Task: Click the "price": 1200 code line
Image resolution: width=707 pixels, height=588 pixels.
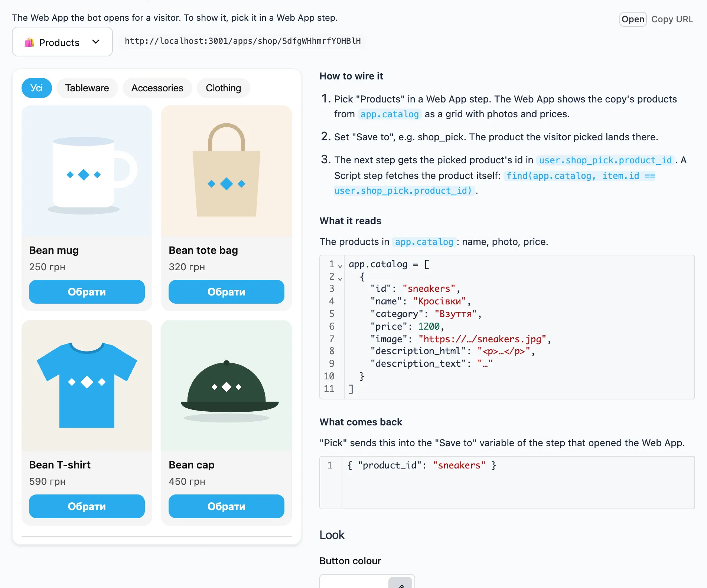Action: 407,327
